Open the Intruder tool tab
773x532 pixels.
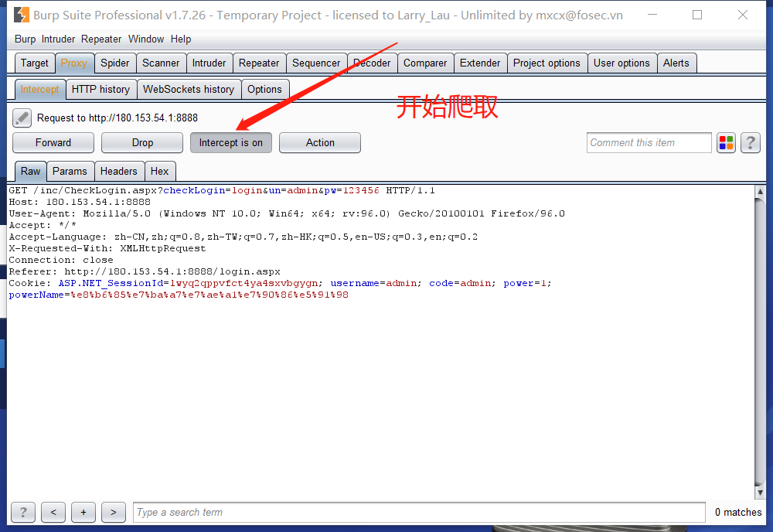(209, 63)
